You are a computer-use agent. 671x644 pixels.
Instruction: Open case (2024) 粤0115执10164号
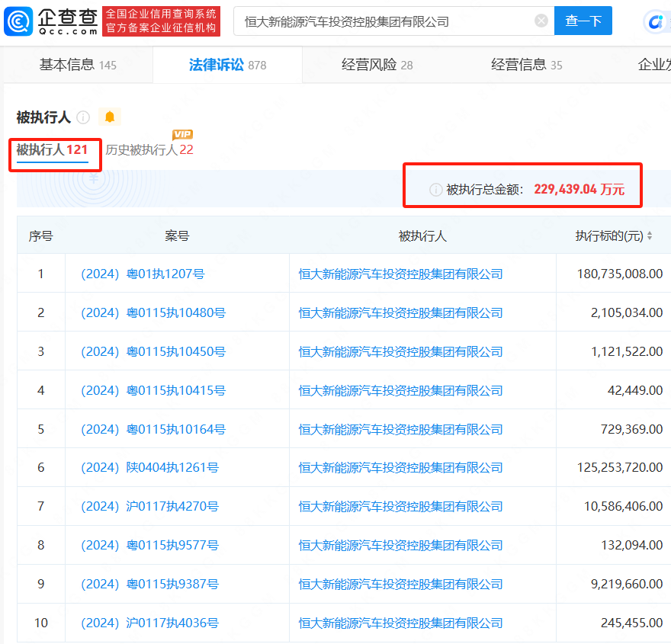coord(153,429)
